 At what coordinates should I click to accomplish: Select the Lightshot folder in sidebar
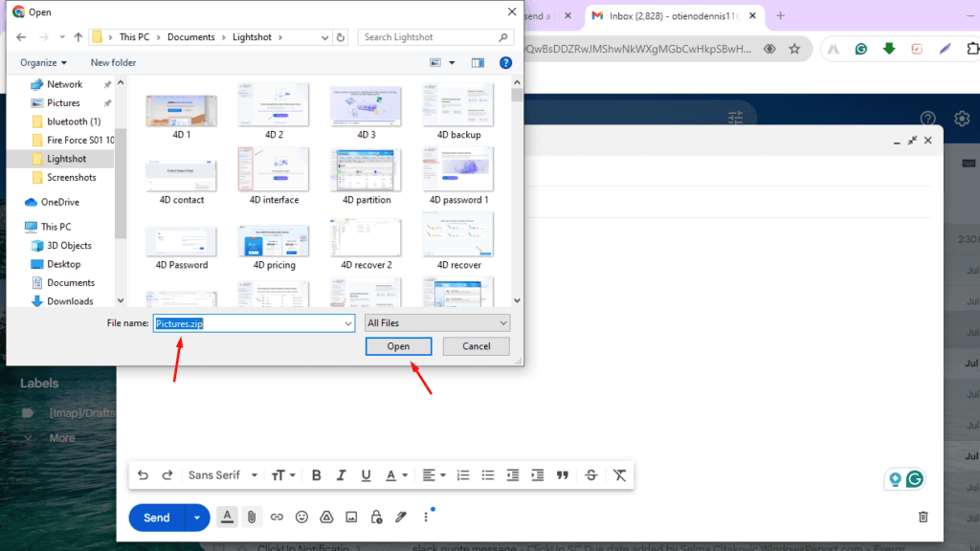66,159
